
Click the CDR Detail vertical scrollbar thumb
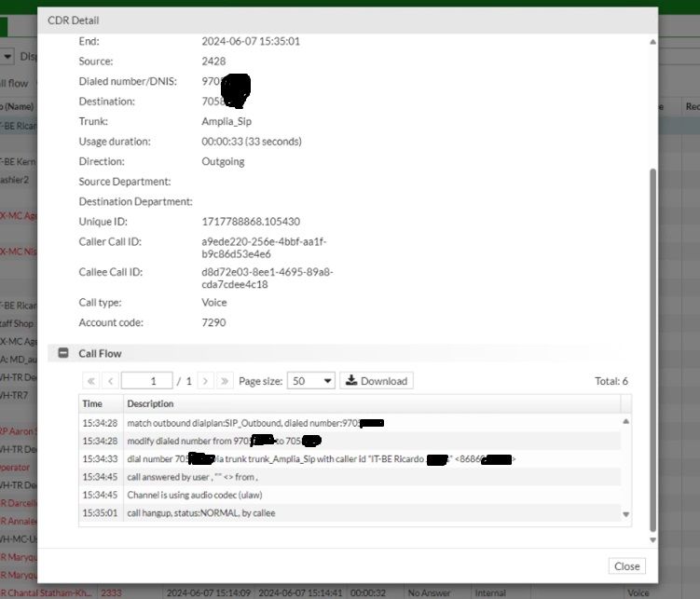(x=652, y=350)
